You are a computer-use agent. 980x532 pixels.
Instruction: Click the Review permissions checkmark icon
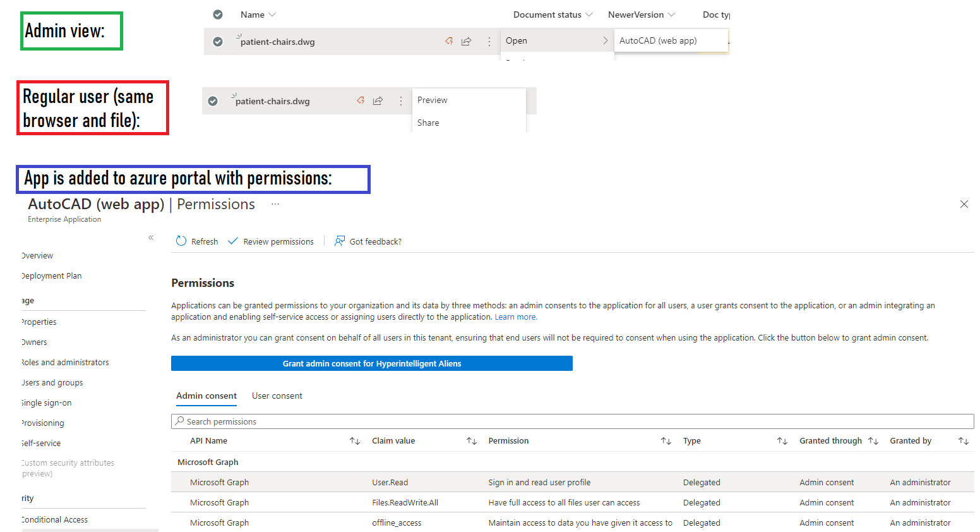pyautogui.click(x=233, y=241)
